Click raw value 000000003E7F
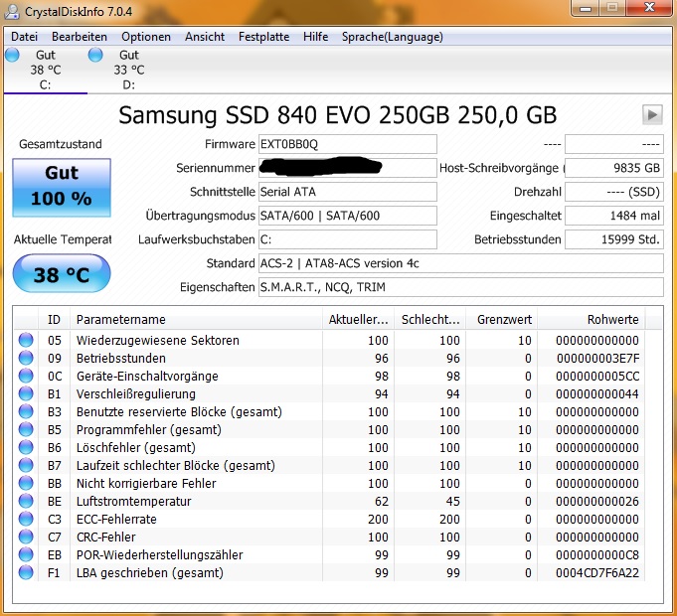This screenshot has height=616, width=677. (598, 358)
